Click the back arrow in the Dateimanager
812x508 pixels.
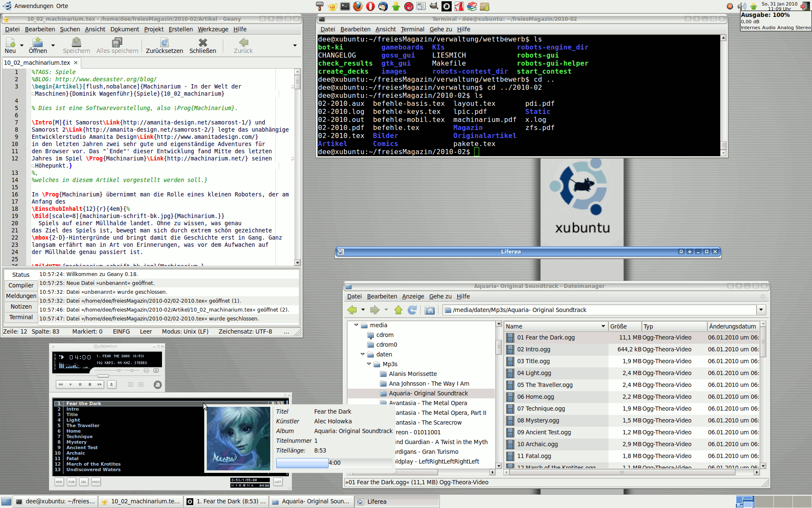click(x=352, y=310)
